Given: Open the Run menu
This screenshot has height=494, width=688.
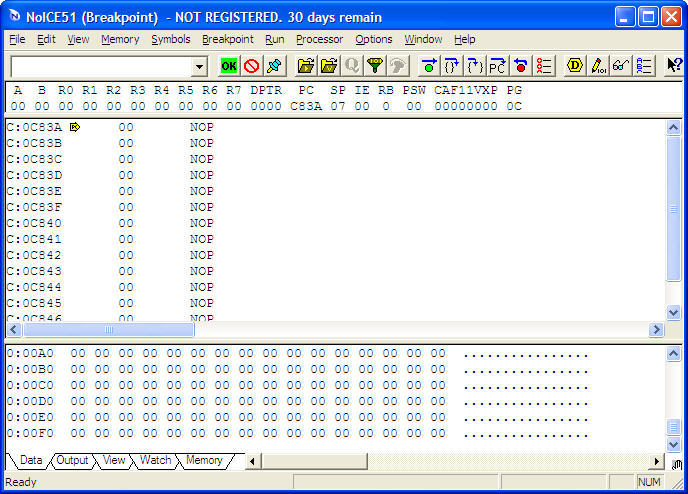Looking at the screenshot, I should click(x=275, y=39).
